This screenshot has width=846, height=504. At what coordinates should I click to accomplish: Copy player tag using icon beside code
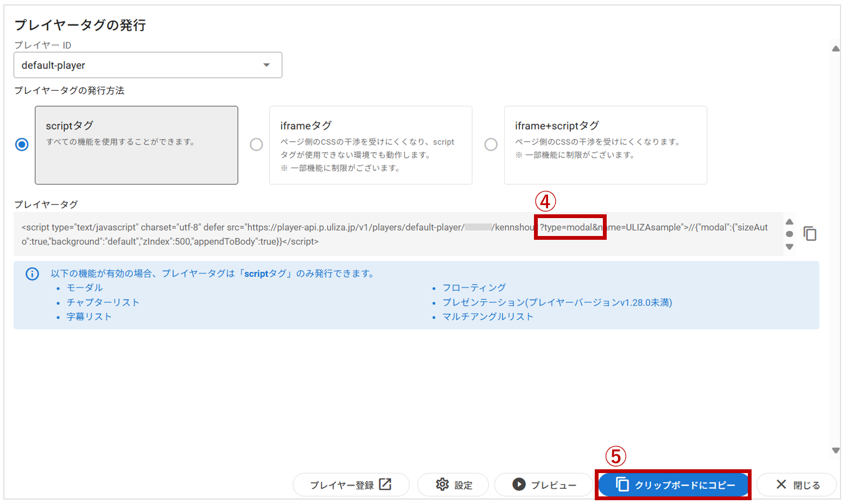[x=810, y=234]
